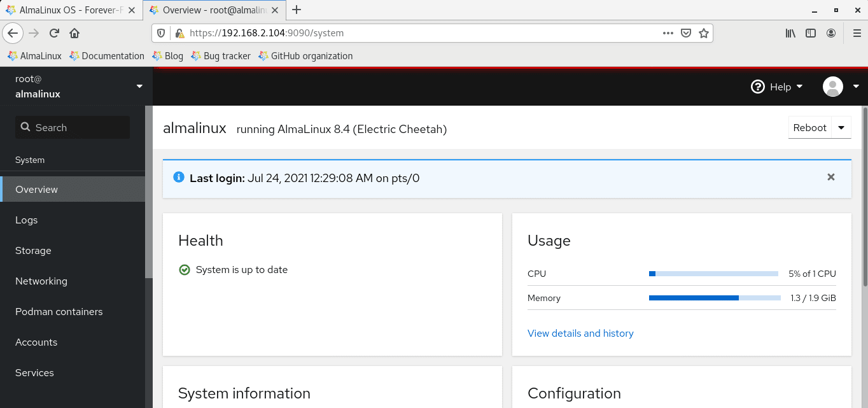The height and width of the screenshot is (408, 868).
Task: Click the padlock connection warning icon
Action: [x=179, y=33]
